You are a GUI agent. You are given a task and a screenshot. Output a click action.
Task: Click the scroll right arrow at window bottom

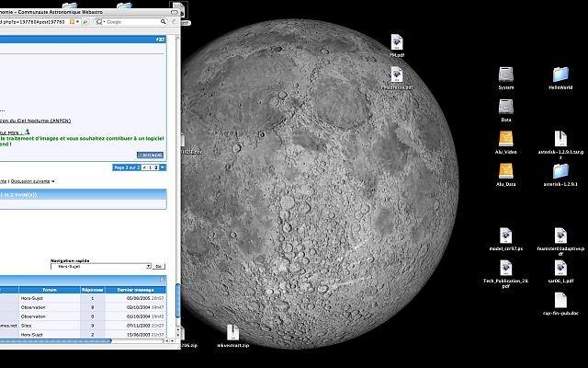click(x=173, y=341)
